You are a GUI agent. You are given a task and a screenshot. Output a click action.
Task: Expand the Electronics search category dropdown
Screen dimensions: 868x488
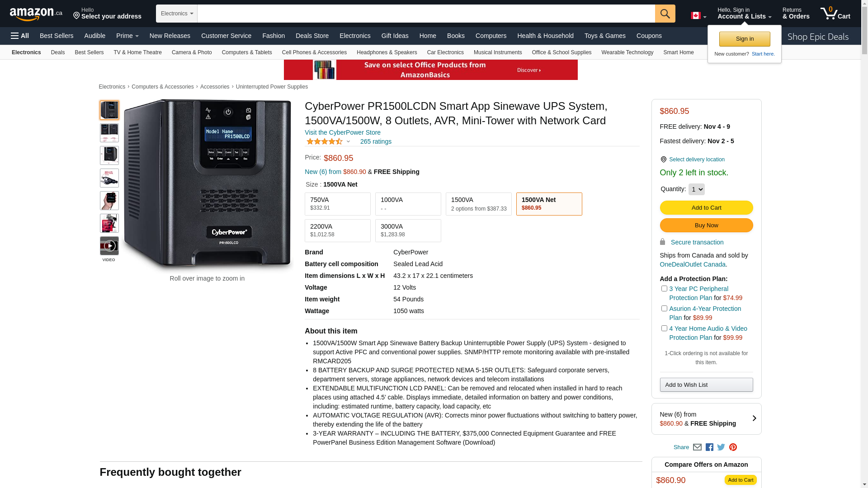point(177,14)
